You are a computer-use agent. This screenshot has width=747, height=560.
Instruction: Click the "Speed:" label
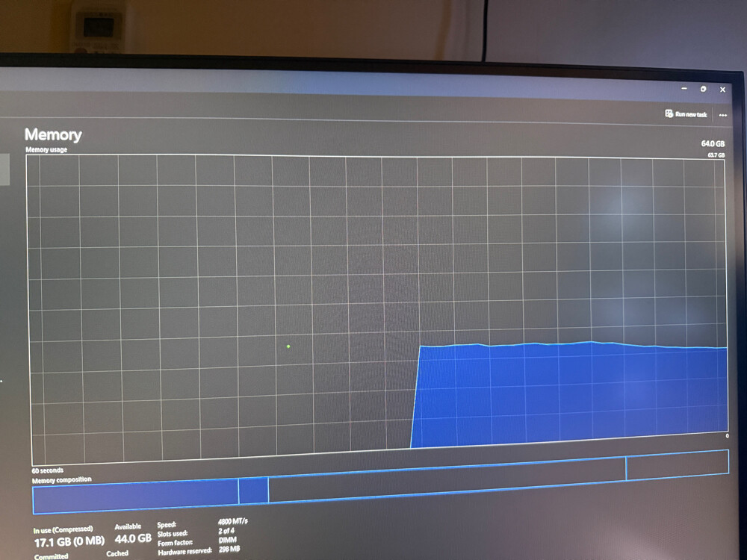(167, 525)
